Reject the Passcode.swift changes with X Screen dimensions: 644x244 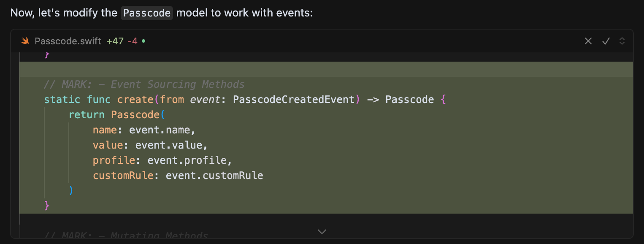click(x=588, y=41)
